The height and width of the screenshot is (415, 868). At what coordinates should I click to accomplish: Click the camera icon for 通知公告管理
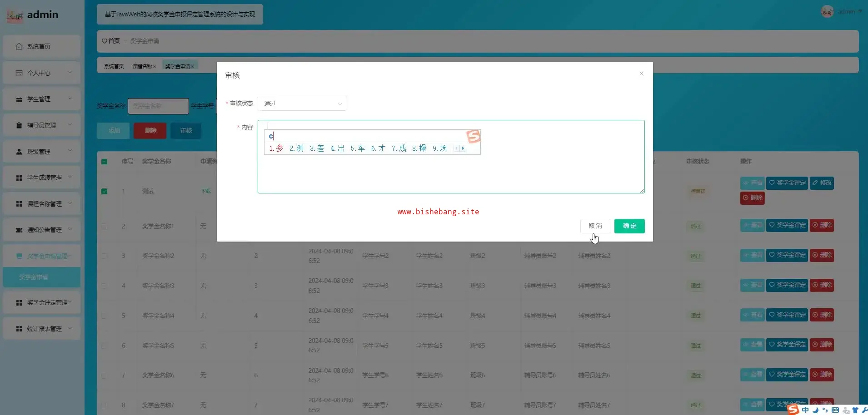19,230
